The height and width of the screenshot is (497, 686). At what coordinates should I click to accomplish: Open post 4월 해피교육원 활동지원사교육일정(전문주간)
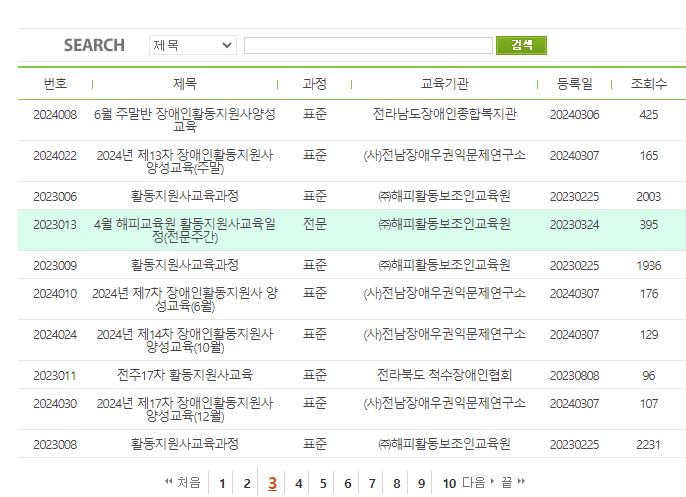185,230
